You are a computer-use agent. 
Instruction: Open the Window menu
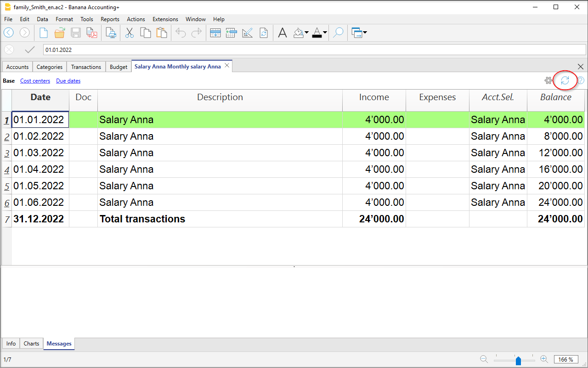pyautogui.click(x=196, y=19)
